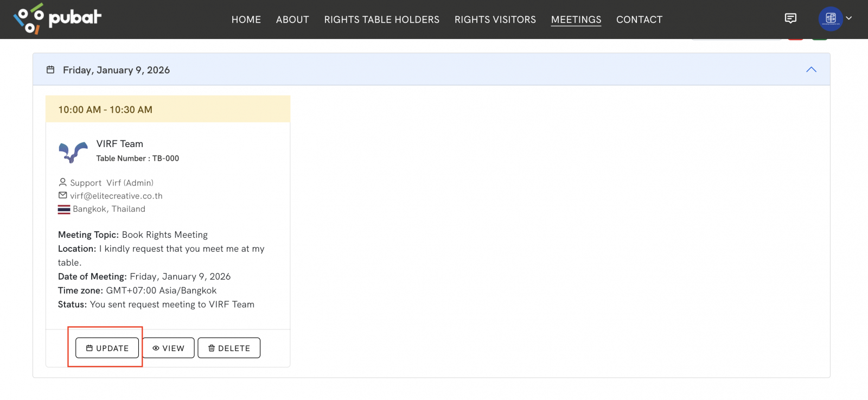Image resolution: width=868 pixels, height=400 pixels.
Task: Click the Support Virf (Admin) name
Action: pyautogui.click(x=112, y=183)
